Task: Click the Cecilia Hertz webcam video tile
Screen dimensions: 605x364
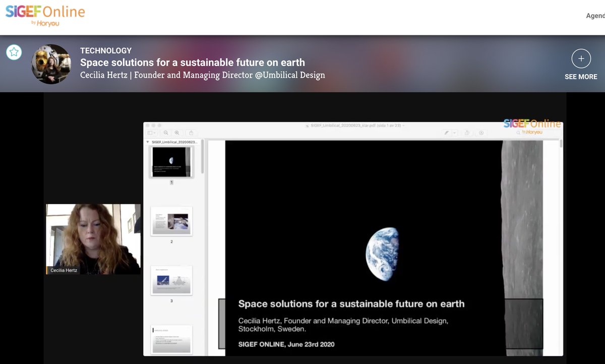Action: pyautogui.click(x=93, y=239)
